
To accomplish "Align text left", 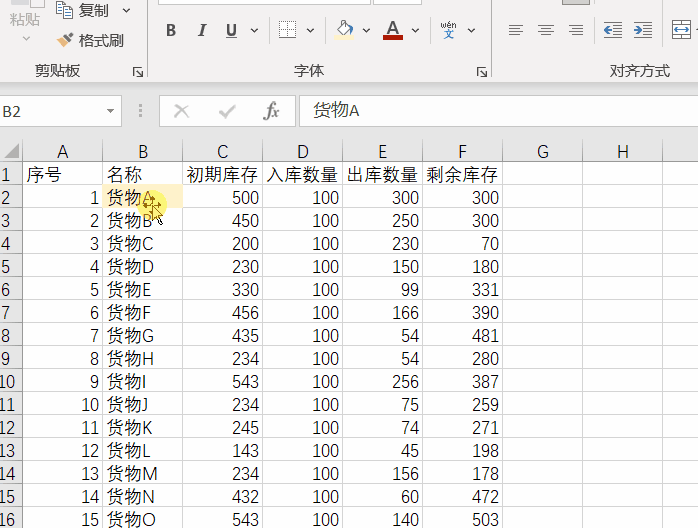I will (515, 30).
